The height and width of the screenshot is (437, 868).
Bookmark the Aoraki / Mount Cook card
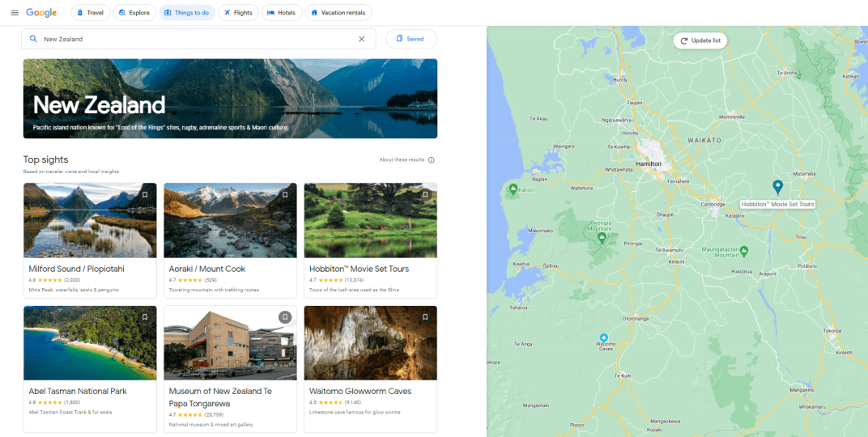pyautogui.click(x=284, y=195)
